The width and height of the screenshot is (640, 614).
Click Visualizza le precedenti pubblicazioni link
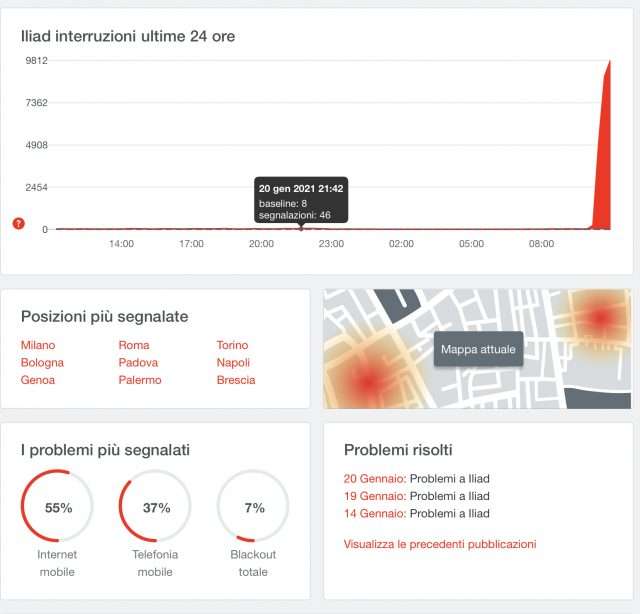(440, 544)
